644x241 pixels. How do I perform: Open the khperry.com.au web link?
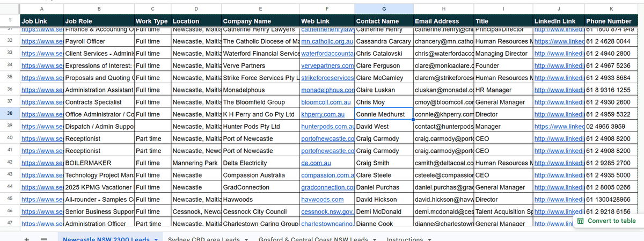[319, 114]
